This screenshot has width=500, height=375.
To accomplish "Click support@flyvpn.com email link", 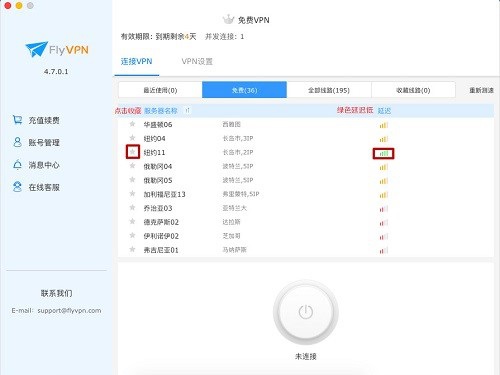I will click(x=69, y=310).
